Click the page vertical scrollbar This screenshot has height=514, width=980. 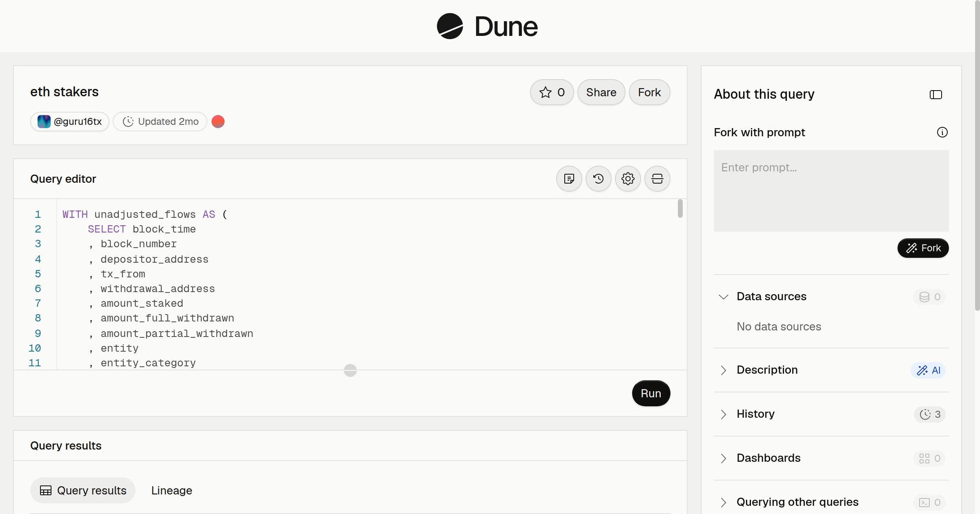[x=977, y=155]
